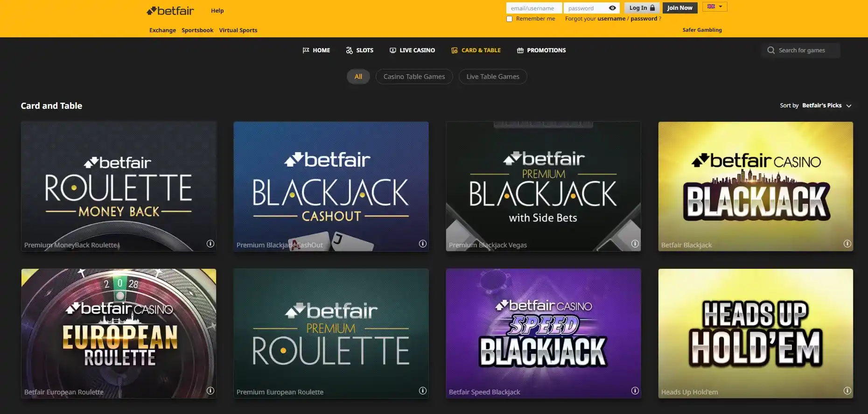Open info icon on Premium Blackjack Vegas
868x414 pixels.
[635, 244]
